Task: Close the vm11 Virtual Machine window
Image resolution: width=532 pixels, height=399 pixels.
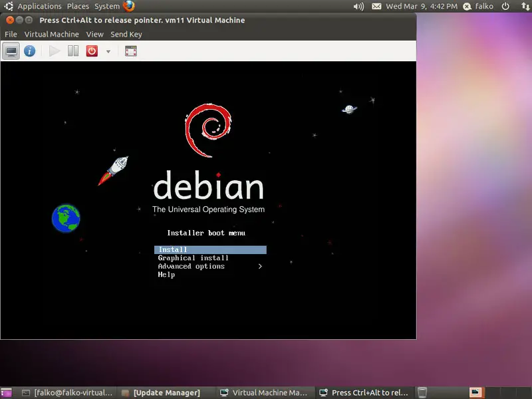Action: 10,20
